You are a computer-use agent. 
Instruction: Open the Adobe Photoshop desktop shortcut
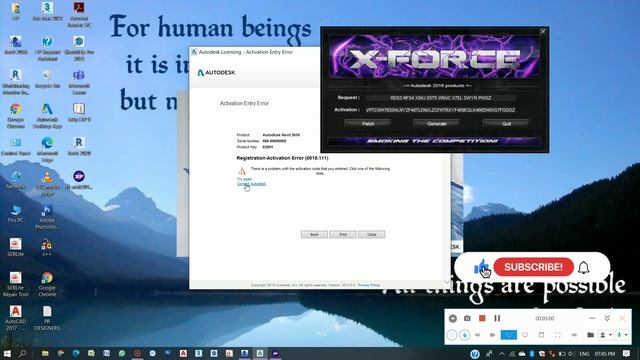click(x=47, y=216)
